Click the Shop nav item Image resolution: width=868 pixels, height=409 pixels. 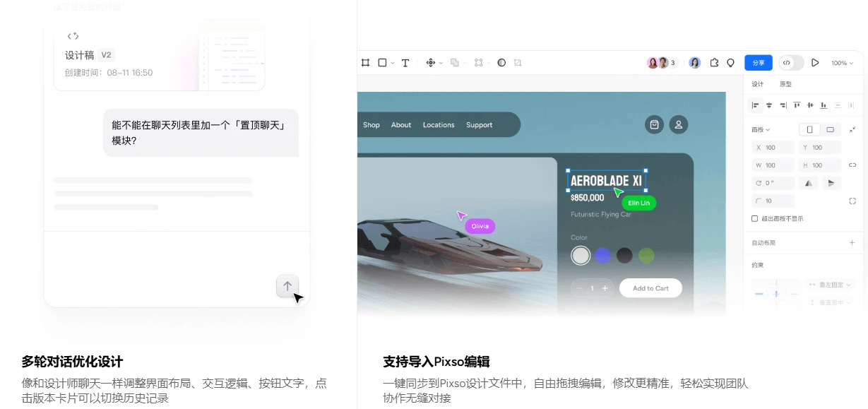(371, 125)
